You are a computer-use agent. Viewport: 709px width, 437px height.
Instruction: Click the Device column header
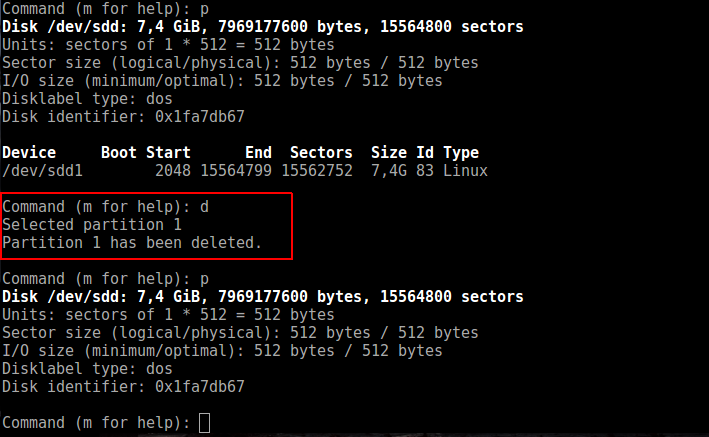point(29,153)
